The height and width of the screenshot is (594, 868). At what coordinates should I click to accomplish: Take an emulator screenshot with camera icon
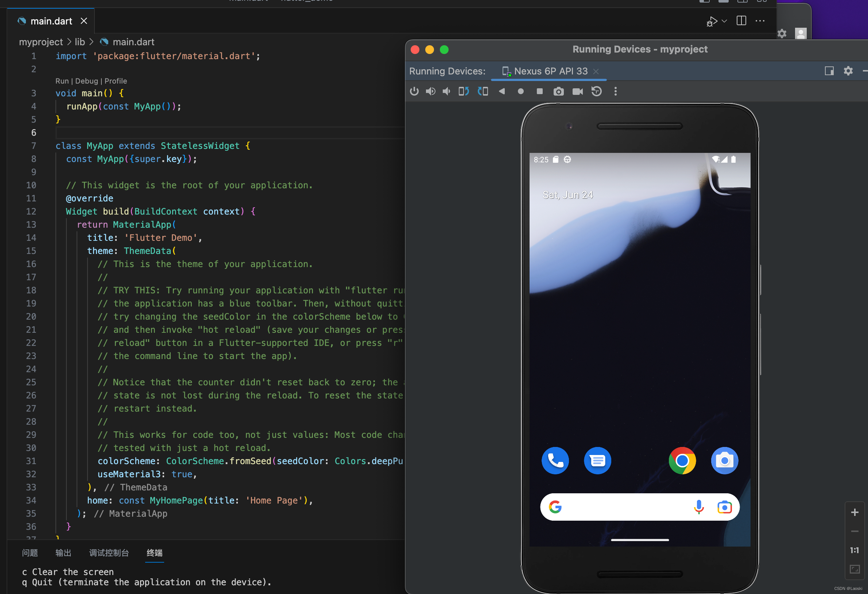[x=558, y=92]
